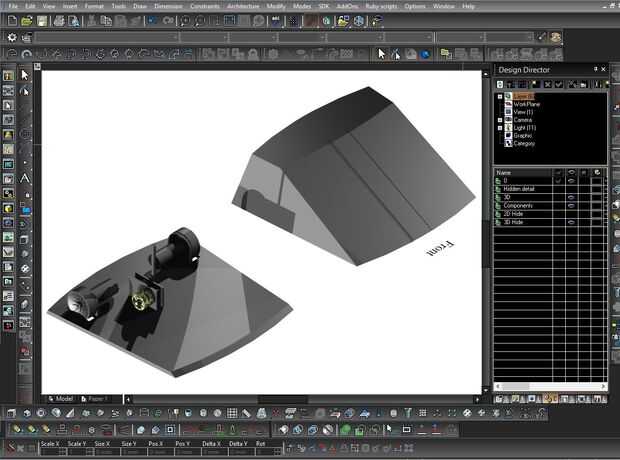
Task: Click color swatch of Components layer
Action: pyautogui.click(x=597, y=206)
